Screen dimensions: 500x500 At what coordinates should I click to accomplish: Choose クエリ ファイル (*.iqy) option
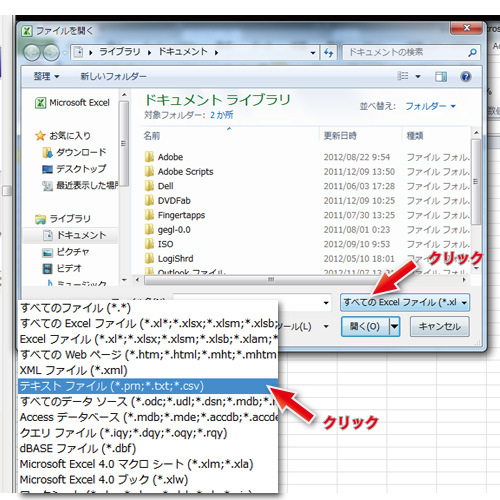(148, 433)
